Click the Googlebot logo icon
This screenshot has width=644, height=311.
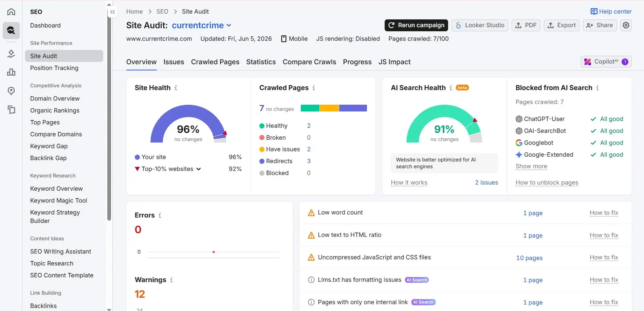click(x=519, y=143)
